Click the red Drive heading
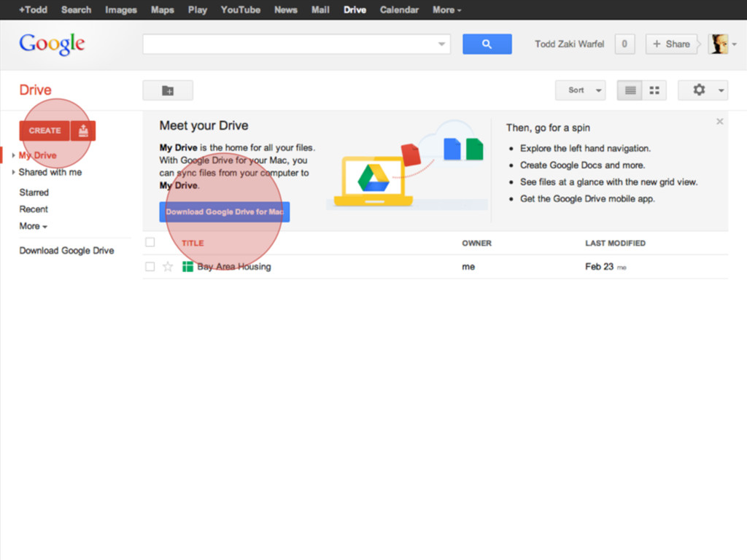Viewport: 747px width, 560px height. (x=35, y=90)
